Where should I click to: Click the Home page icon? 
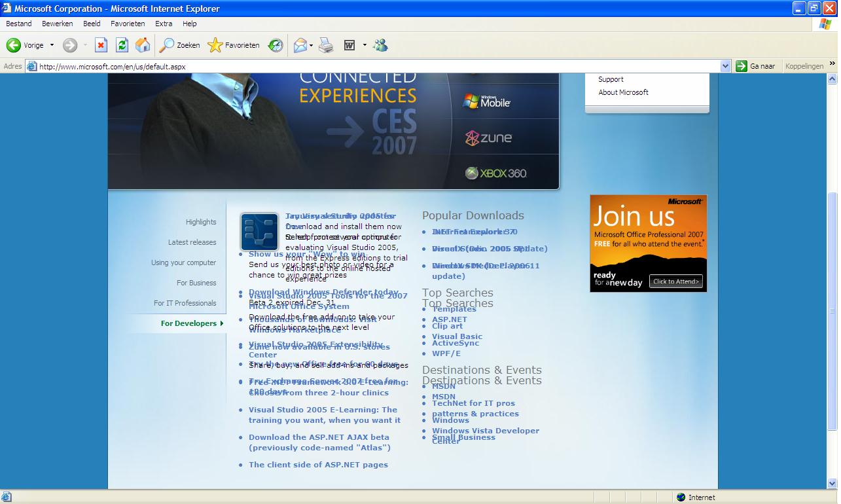click(x=143, y=45)
